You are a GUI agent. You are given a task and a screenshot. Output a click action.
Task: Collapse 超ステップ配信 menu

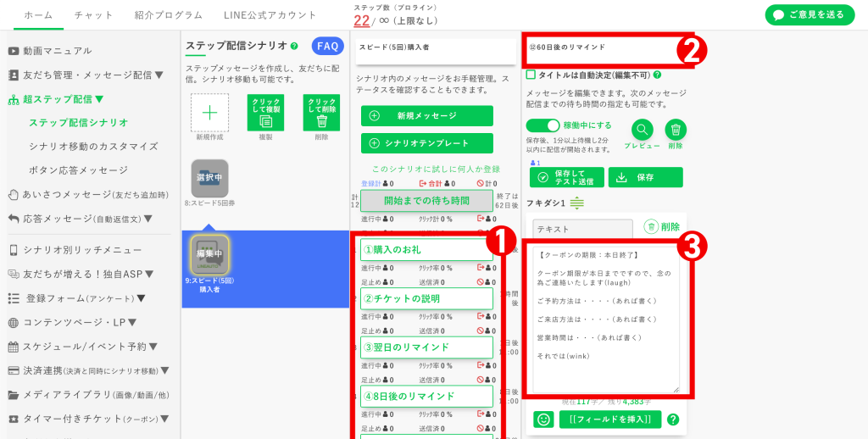99,100
